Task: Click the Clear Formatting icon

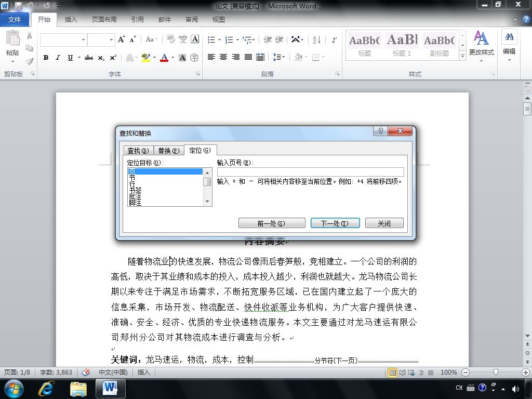Action: tap(170, 39)
